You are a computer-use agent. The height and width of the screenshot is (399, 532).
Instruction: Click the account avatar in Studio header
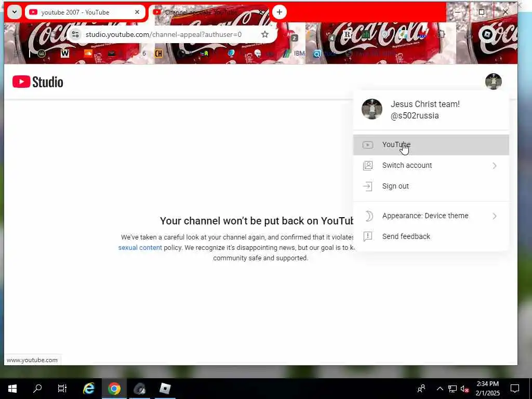pos(494,82)
